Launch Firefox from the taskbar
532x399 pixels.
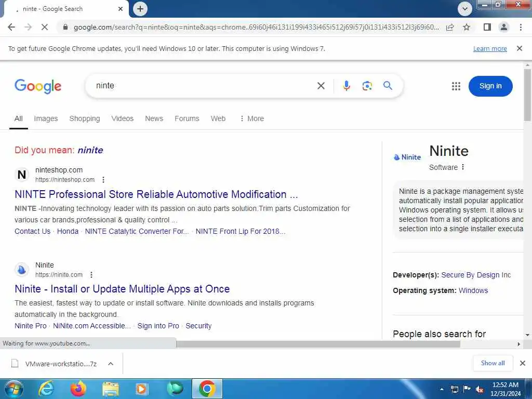coord(78,389)
